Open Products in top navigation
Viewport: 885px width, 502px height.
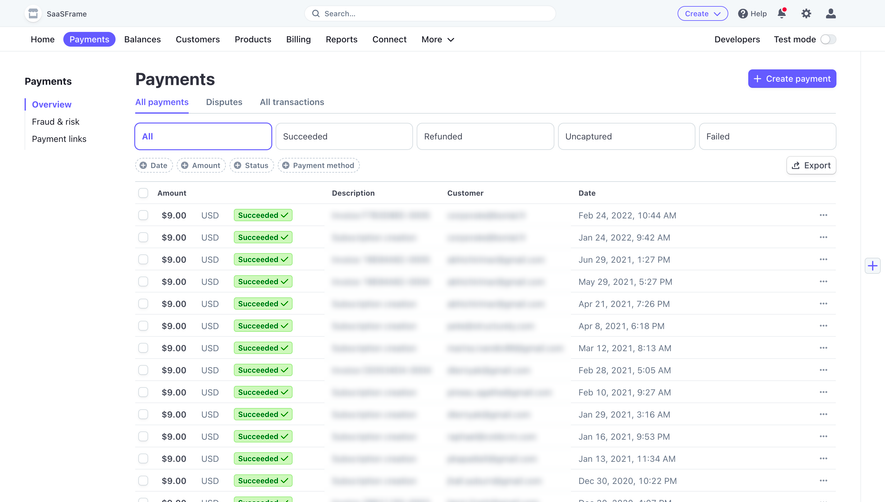[253, 40]
